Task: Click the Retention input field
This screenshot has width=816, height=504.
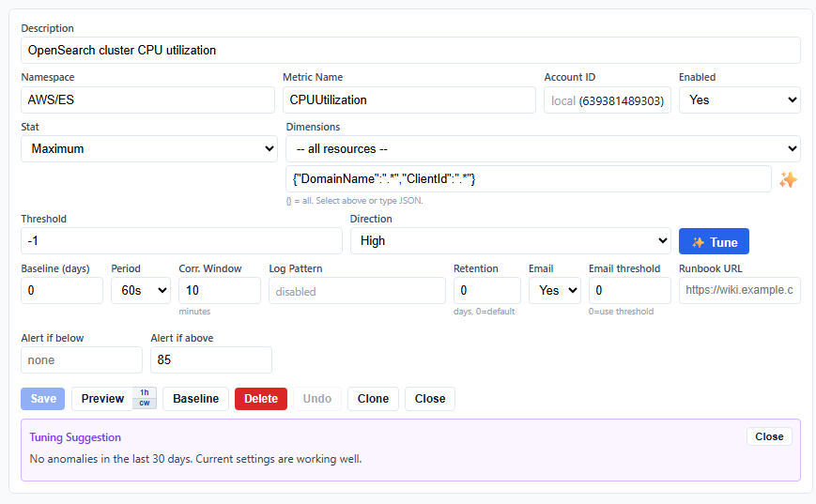Action: [487, 290]
